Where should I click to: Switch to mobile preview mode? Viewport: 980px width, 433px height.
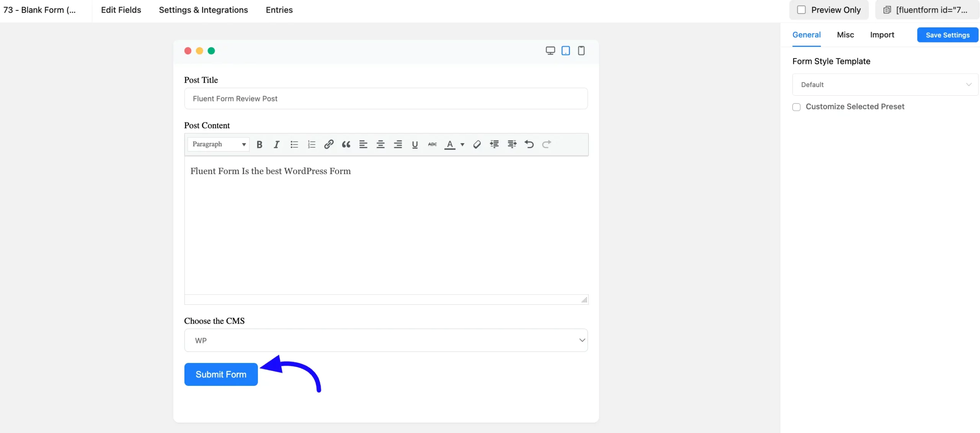(x=581, y=51)
